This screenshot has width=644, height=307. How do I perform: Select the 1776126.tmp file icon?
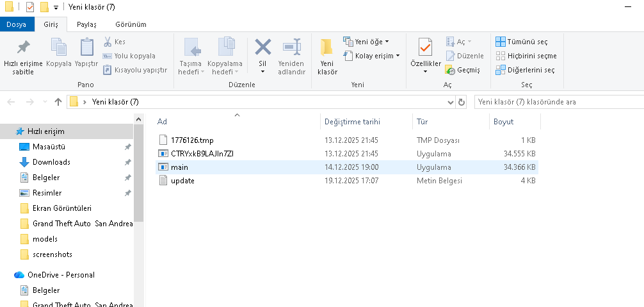[163, 140]
